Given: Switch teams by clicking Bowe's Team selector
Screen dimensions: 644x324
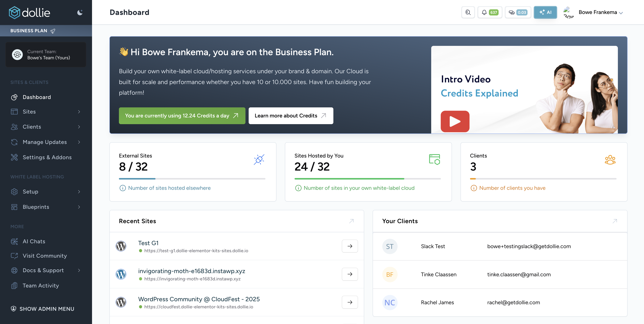Looking at the screenshot, I should tap(46, 55).
